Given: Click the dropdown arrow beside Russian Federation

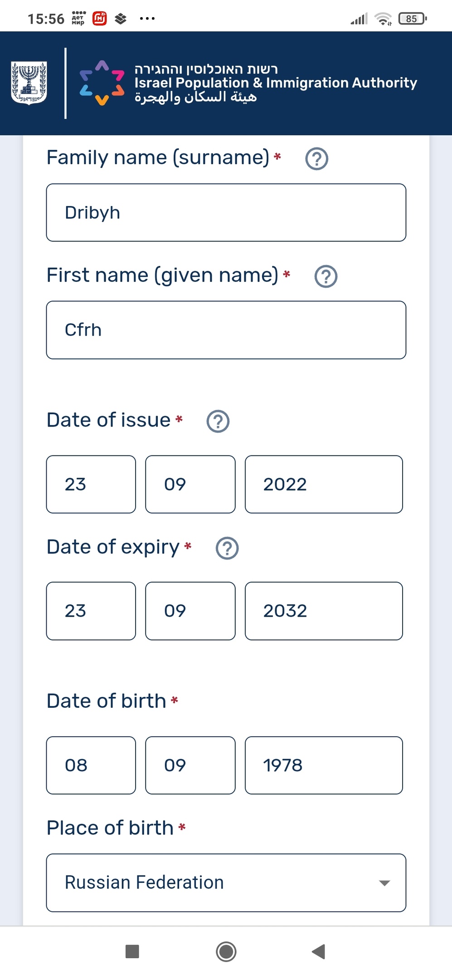Looking at the screenshot, I should pos(384,883).
